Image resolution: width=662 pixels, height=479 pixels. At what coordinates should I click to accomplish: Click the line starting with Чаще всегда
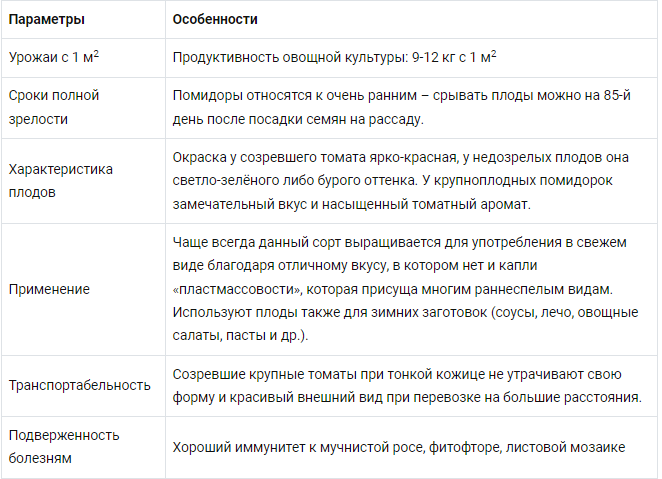point(399,243)
